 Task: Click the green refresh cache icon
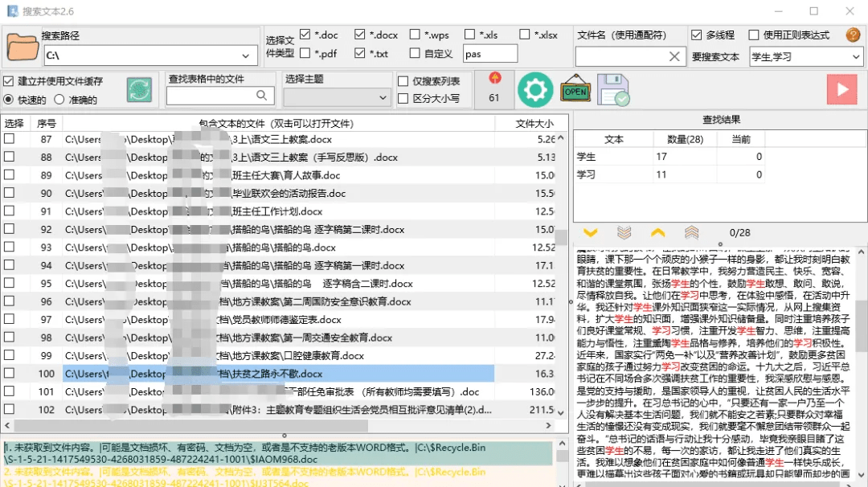[138, 90]
